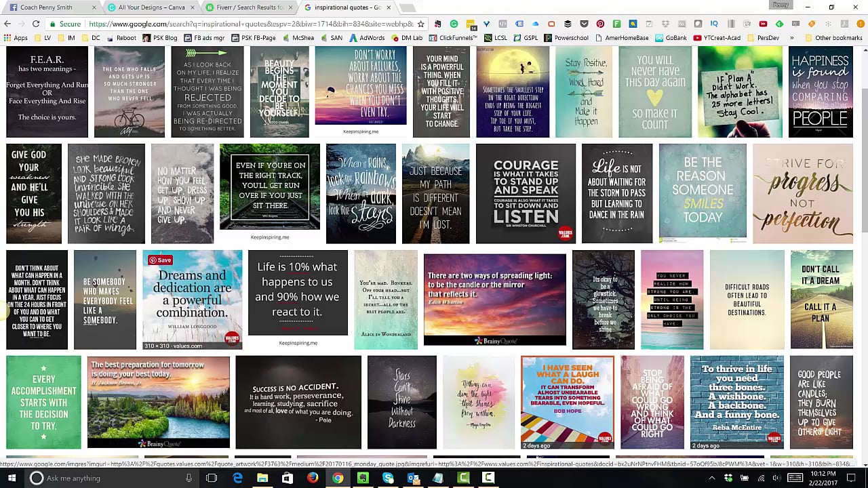868x488 pixels.
Task: Open the Give God your weakness image
Action: point(34,193)
